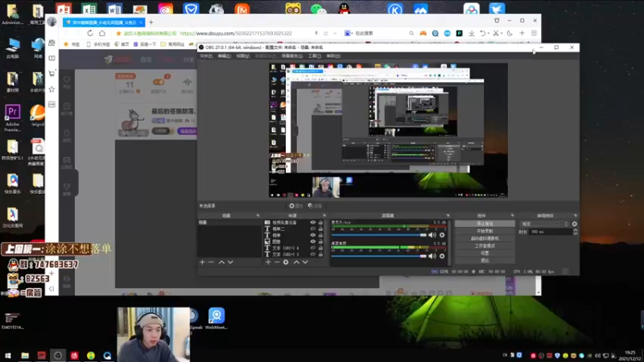644x362 pixels.
Task: Mute the second mixer audio channel speaker icon
Action: coord(432,256)
